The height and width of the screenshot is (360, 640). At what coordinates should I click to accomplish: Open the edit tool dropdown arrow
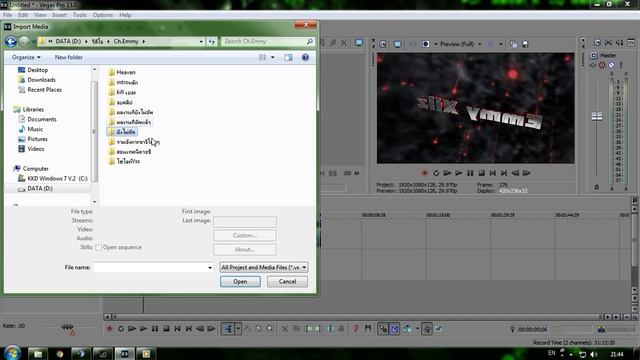(238, 329)
